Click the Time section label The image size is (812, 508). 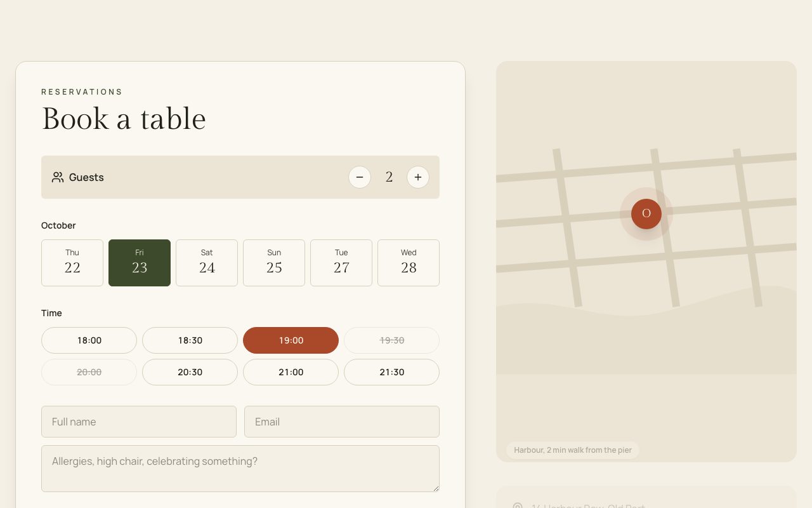click(x=51, y=313)
